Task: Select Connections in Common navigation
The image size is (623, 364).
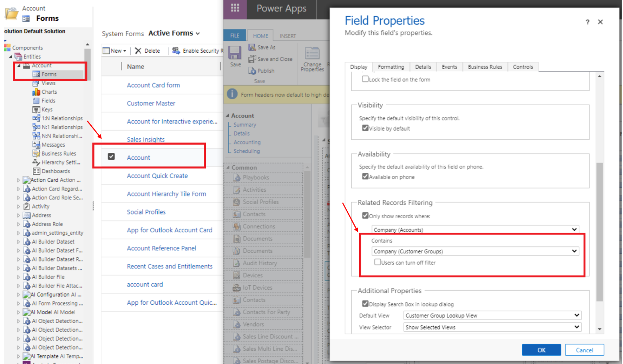Action: click(x=259, y=226)
